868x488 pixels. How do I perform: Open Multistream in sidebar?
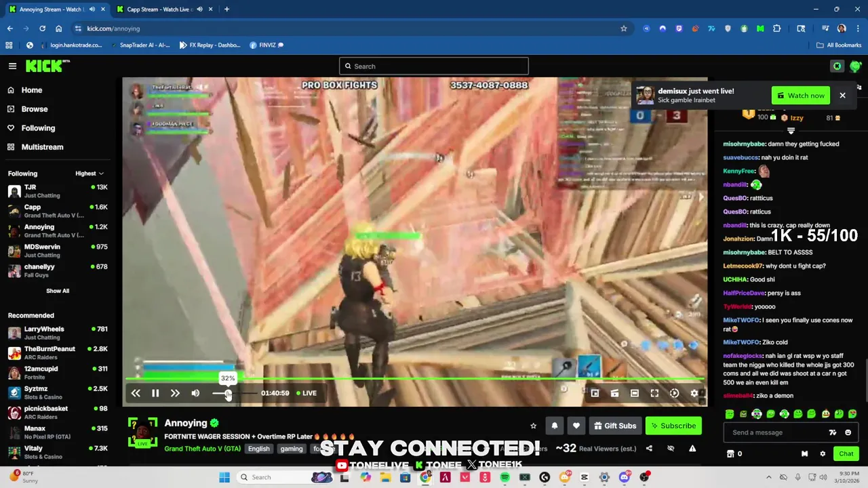(42, 147)
